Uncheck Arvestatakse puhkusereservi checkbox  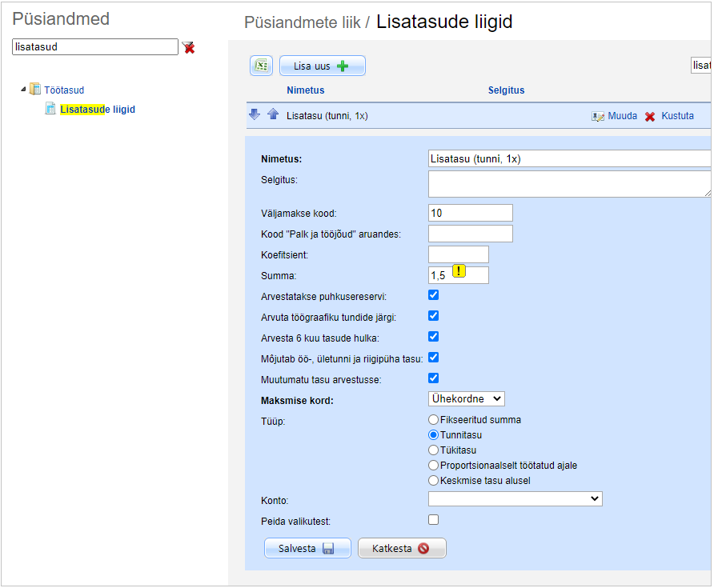[x=433, y=295]
